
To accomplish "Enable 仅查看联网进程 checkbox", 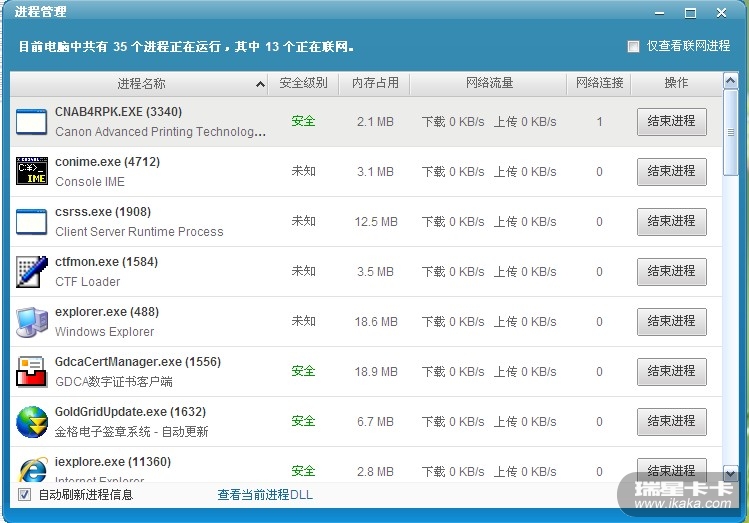I will [x=633, y=46].
